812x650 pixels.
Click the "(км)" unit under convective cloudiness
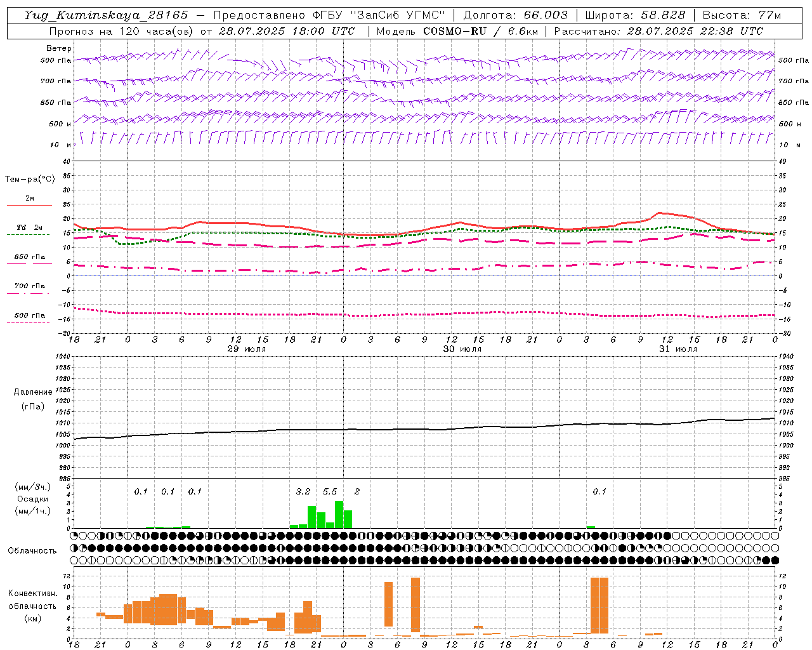[33, 618]
